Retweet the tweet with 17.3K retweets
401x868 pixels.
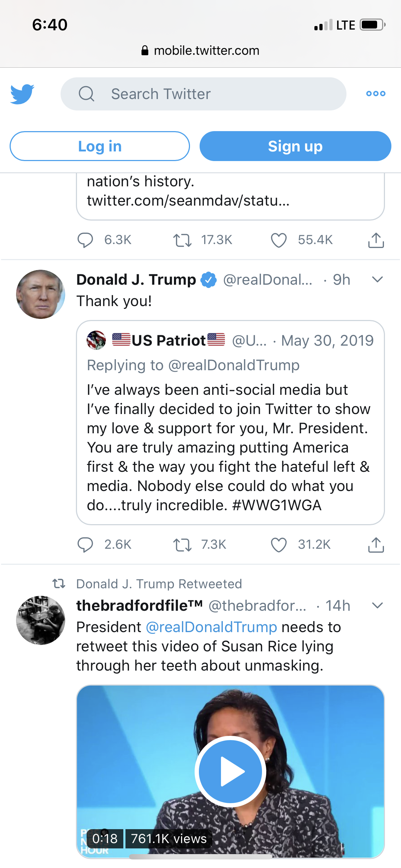(182, 240)
